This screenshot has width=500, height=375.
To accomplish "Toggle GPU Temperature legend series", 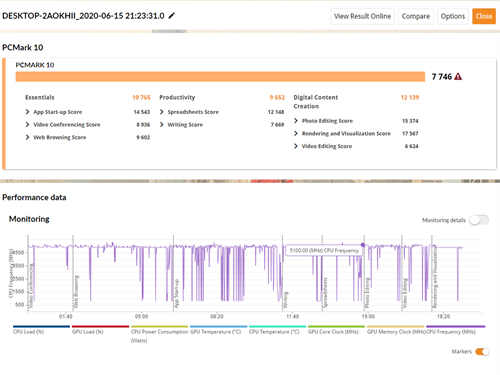I will pos(218,330).
